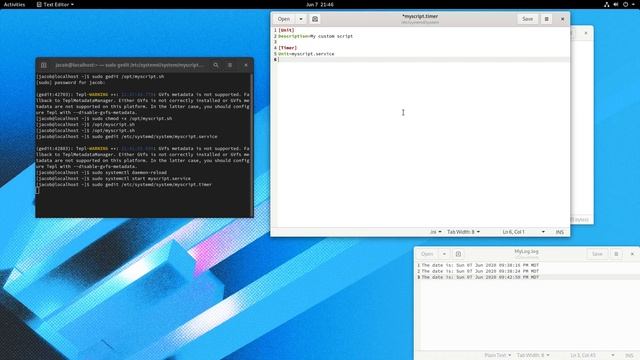Toggle INS mode in MyLog.log status bar
Viewport: 640px width, 360px height.
(x=629, y=356)
